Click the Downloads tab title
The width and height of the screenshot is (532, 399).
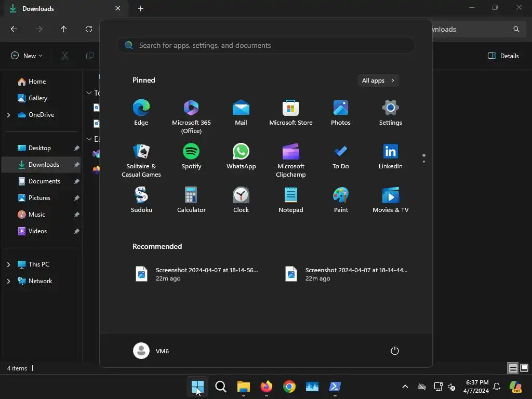point(38,8)
